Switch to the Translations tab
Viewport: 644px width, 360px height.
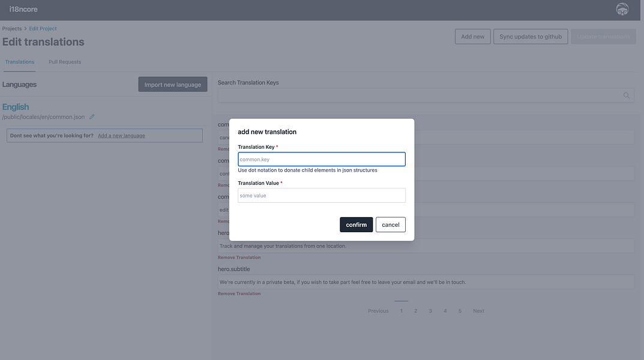(x=20, y=62)
